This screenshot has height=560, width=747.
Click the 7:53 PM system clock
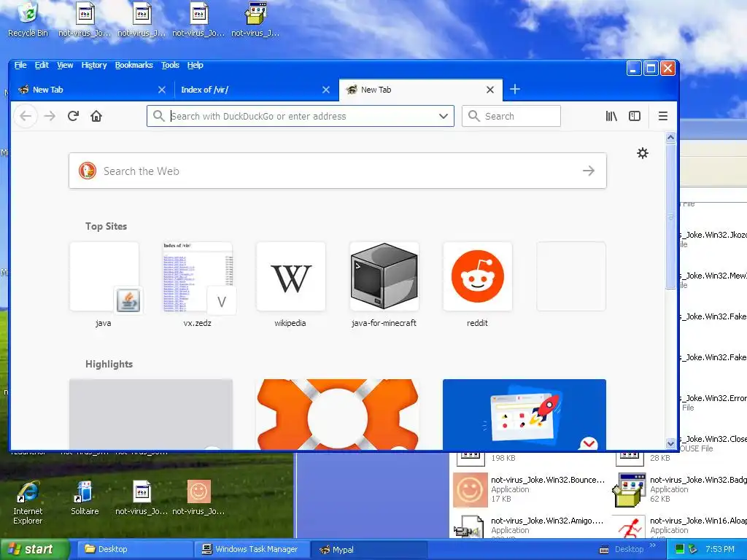tap(720, 550)
